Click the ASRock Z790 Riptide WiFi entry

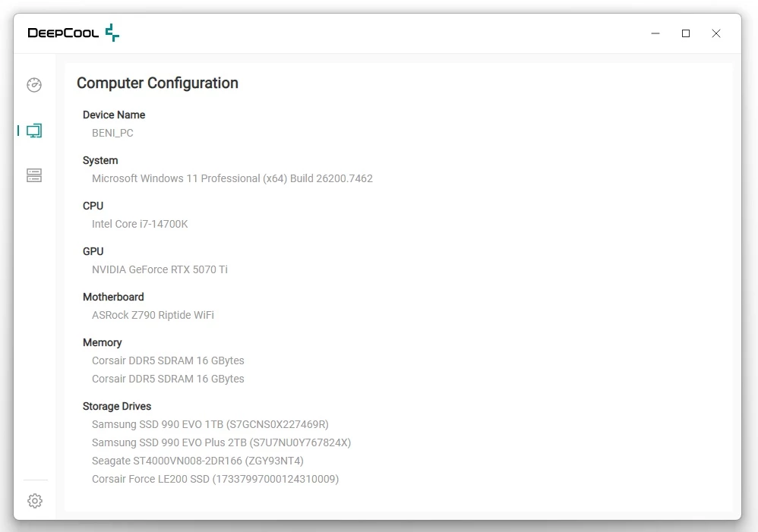(x=153, y=315)
